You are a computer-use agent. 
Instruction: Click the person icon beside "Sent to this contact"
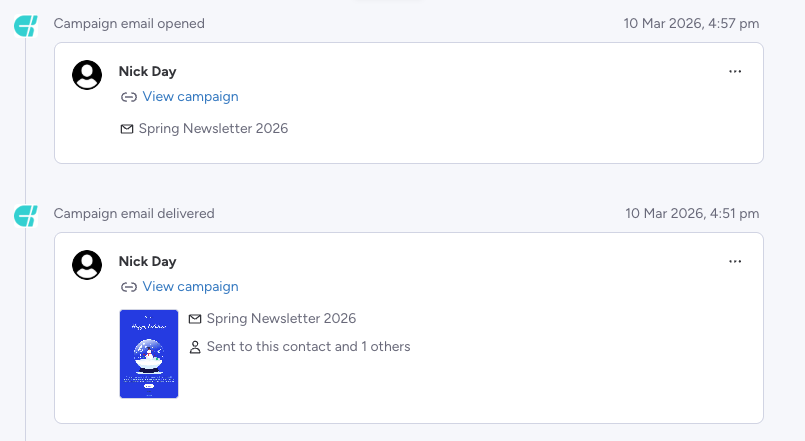click(x=195, y=347)
